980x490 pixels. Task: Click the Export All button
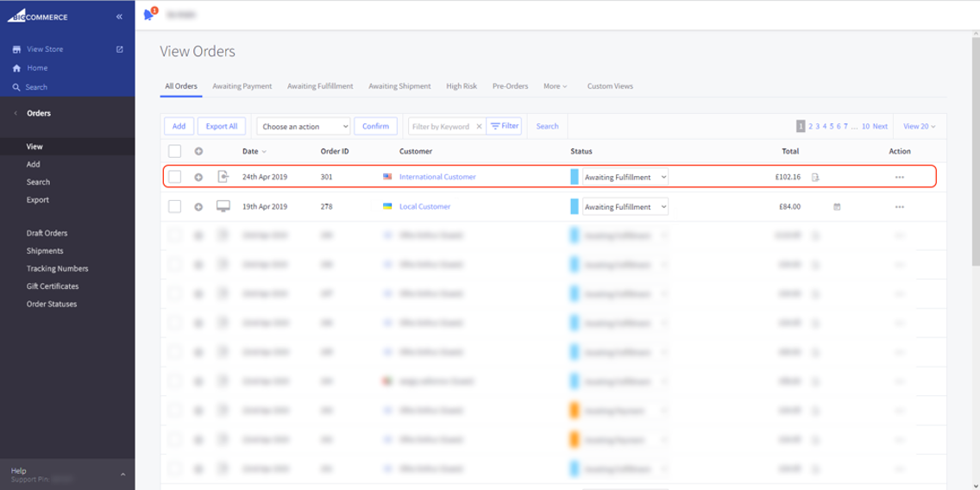222,126
